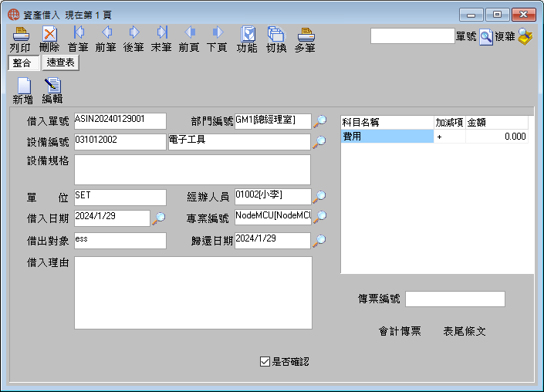The image size is (544, 392).
Task: Click the 新增 new document icon
Action: 24,86
